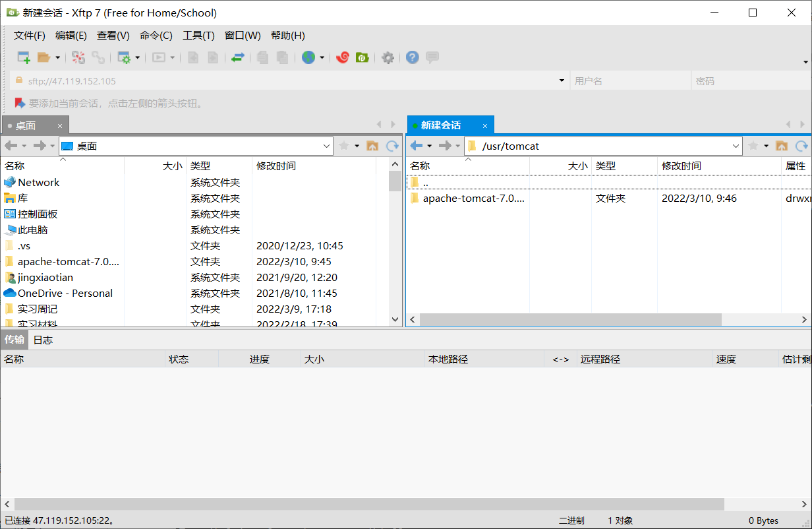Select OneDrive - Personal entry
Viewport: 812px width, 529px height.
(65, 294)
